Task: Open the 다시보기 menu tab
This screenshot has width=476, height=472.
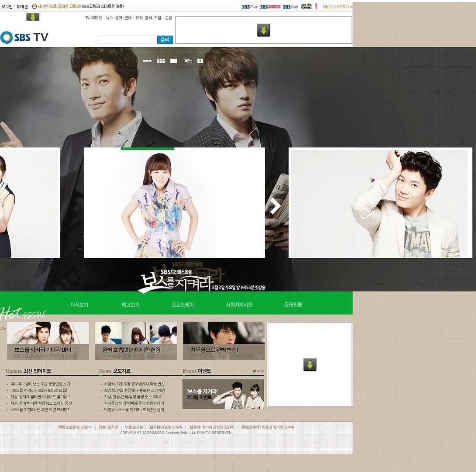Action: pos(79,305)
